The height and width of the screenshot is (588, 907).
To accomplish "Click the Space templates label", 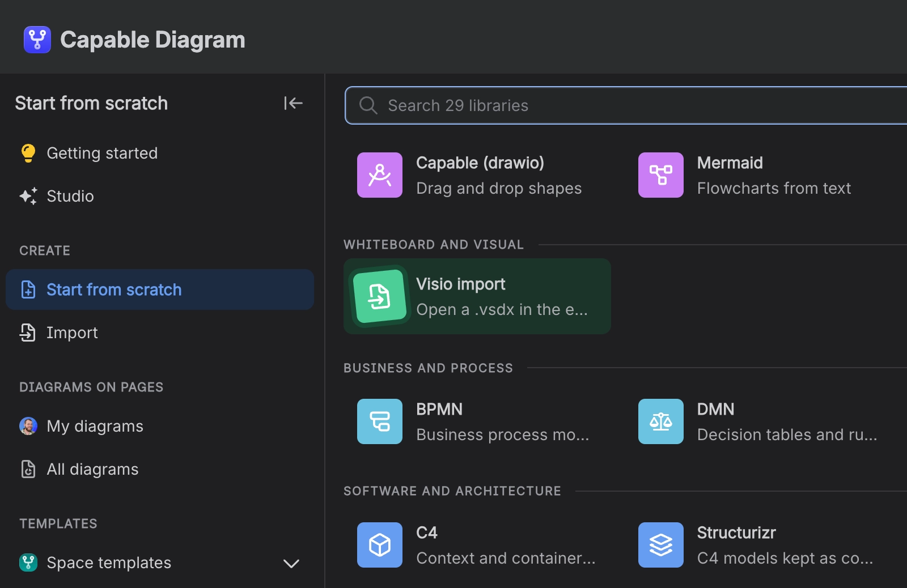I will (109, 563).
